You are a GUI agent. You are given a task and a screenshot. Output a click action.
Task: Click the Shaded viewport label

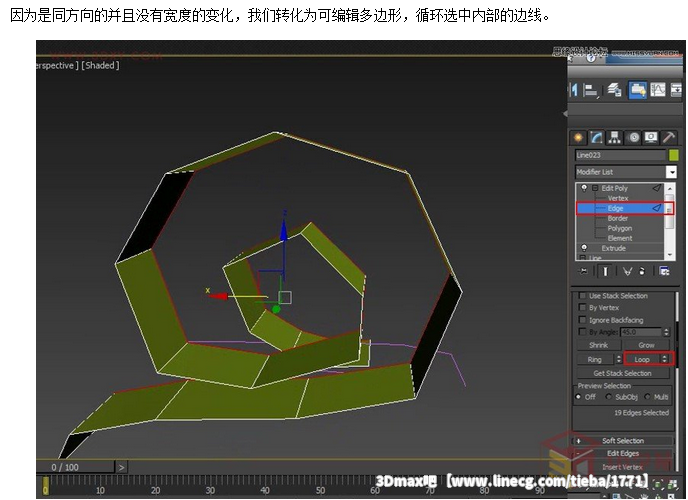(100, 65)
